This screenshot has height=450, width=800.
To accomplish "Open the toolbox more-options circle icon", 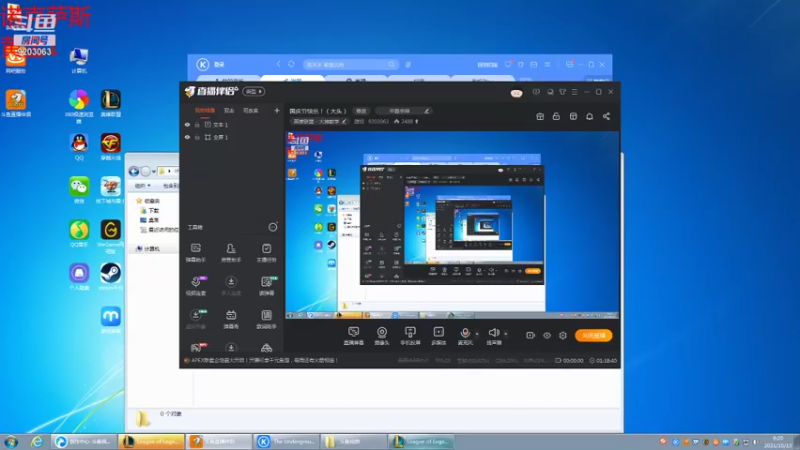I will [x=273, y=227].
